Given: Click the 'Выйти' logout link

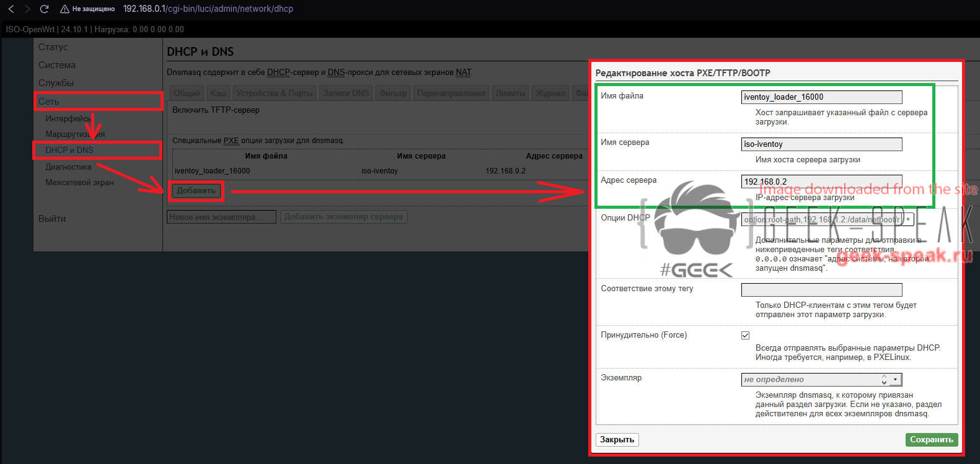Looking at the screenshot, I should (52, 219).
